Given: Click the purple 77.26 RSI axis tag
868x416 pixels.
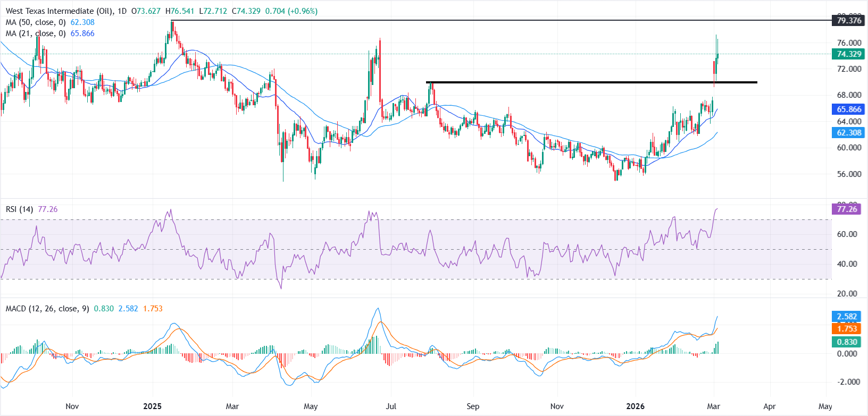Looking at the screenshot, I should click(847, 209).
